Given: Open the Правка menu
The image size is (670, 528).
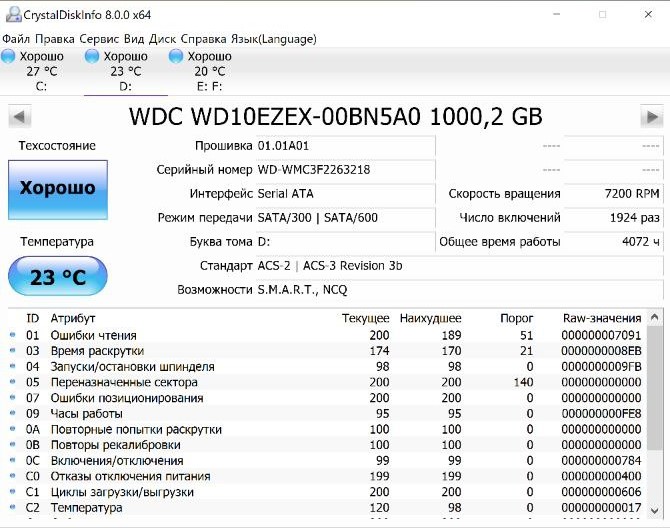Looking at the screenshot, I should [55, 39].
